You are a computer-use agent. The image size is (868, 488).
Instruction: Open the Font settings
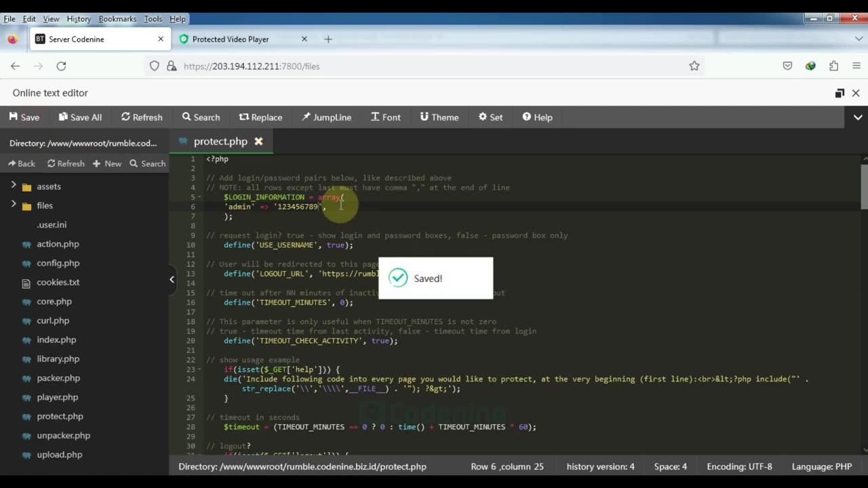(386, 117)
